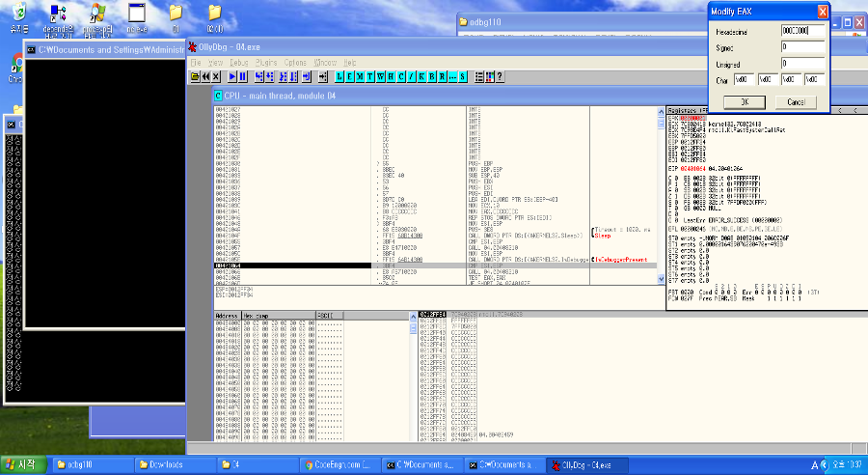Cancel the Modify EAX dialog
The image size is (868, 475).
click(796, 102)
